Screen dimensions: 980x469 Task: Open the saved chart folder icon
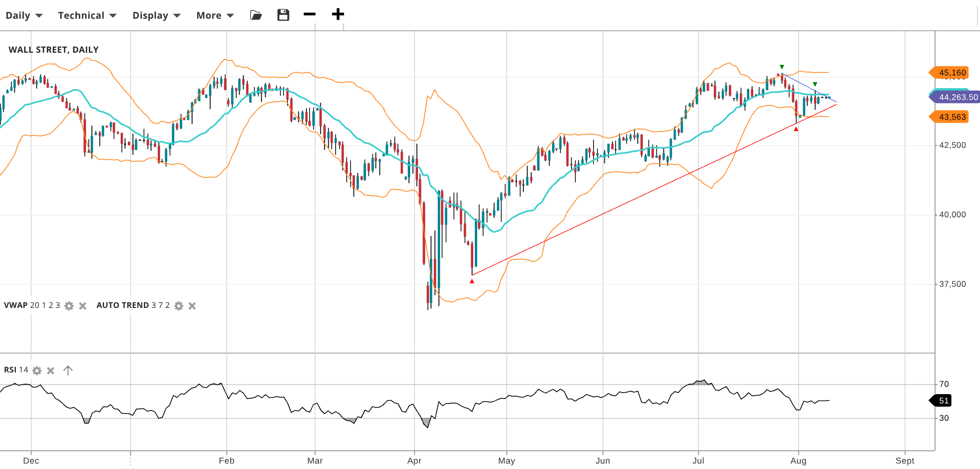coord(256,15)
